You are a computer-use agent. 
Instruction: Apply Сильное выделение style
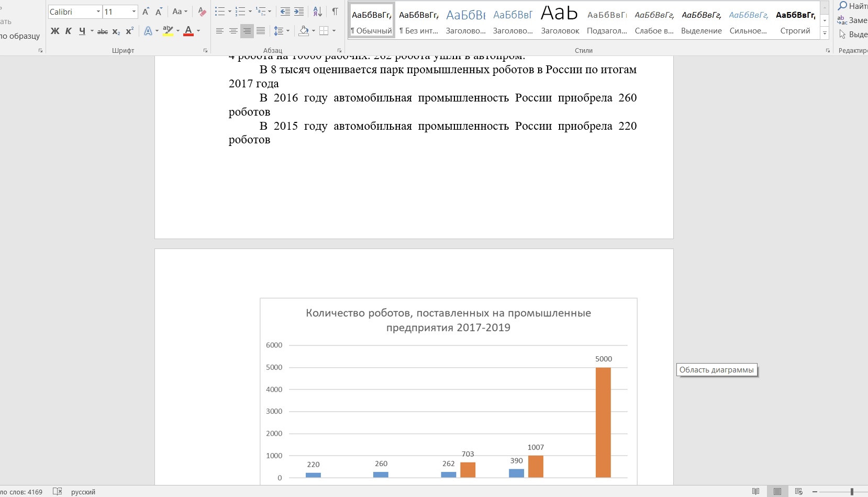point(749,20)
